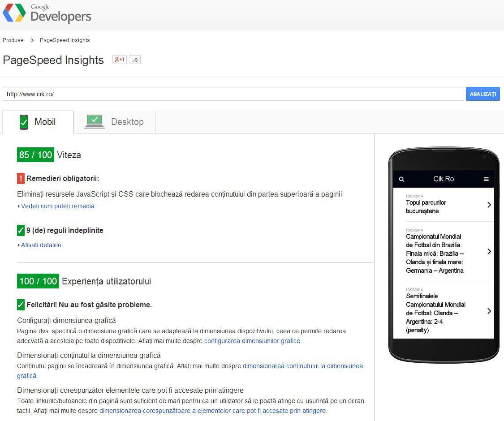Click the Produse breadcrumb link
Screen dimensions: 504x421
pyautogui.click(x=13, y=40)
